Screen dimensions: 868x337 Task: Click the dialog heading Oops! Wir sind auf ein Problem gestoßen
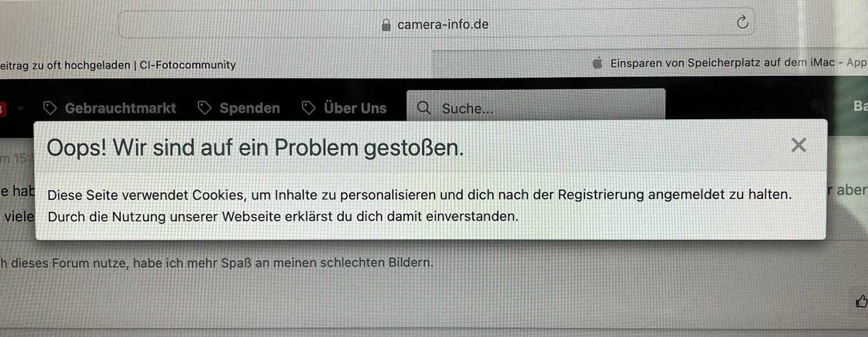click(x=255, y=148)
